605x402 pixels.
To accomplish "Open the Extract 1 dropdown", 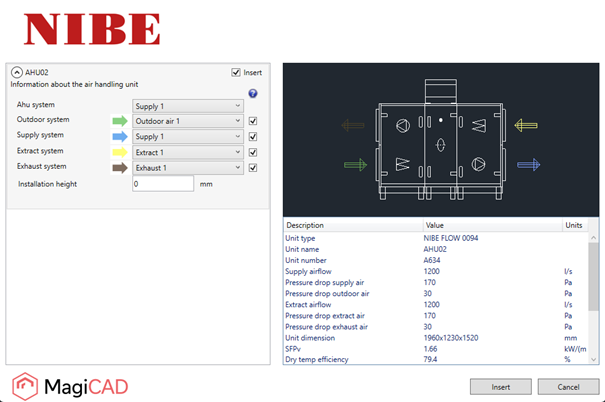I will pos(188,152).
